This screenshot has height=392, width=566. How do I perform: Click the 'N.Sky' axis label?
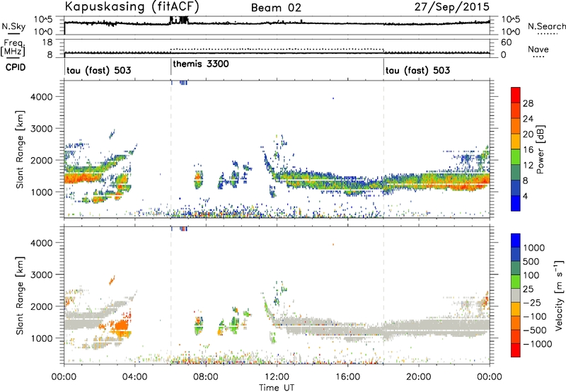click(13, 26)
